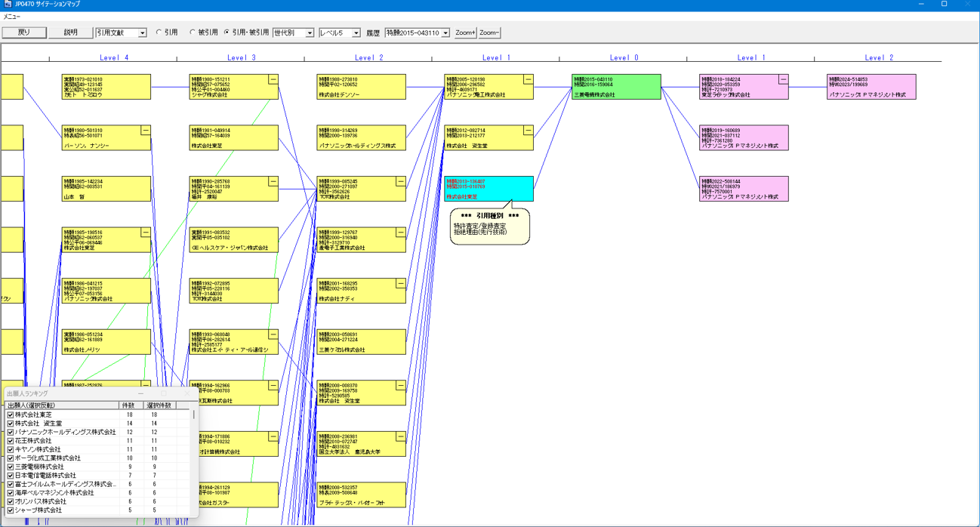Uncheck 日本電信電話株式会社 checkbox

point(11,476)
